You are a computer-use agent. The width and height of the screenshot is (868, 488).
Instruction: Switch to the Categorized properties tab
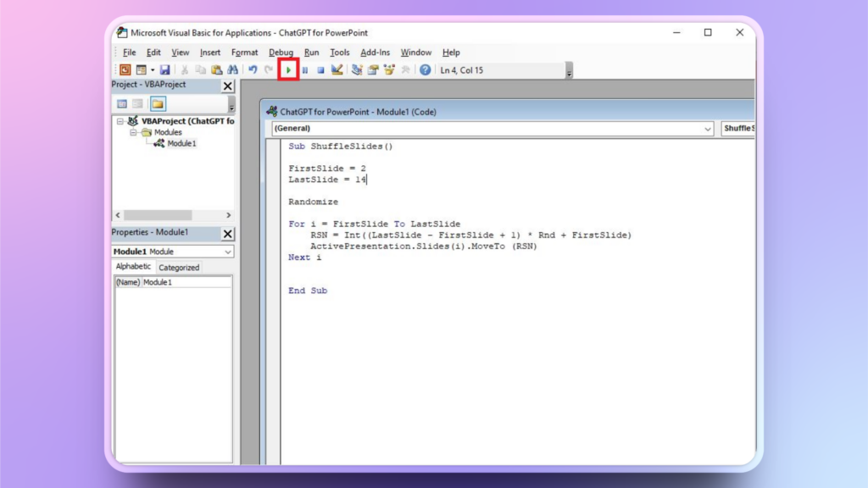pos(179,268)
